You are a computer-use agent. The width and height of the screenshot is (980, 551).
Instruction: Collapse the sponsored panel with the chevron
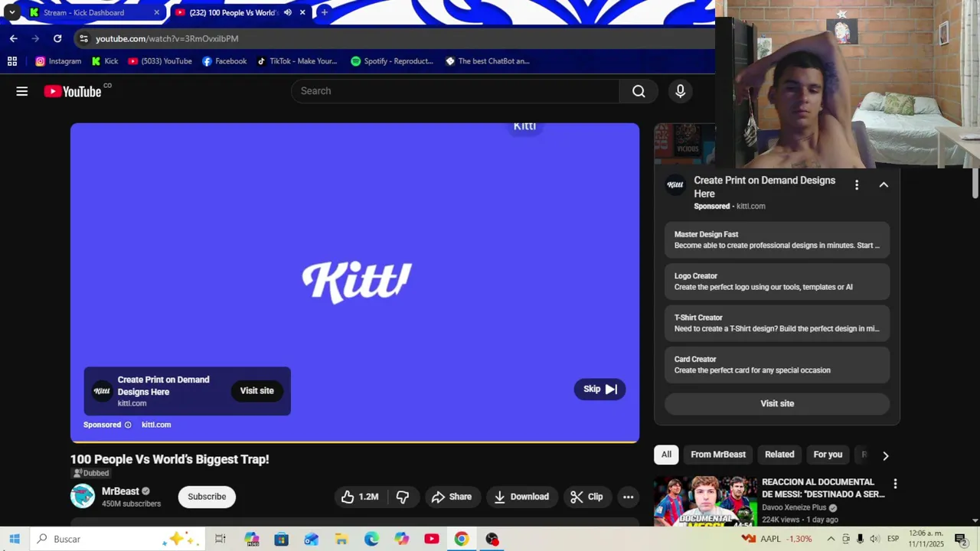[884, 184]
